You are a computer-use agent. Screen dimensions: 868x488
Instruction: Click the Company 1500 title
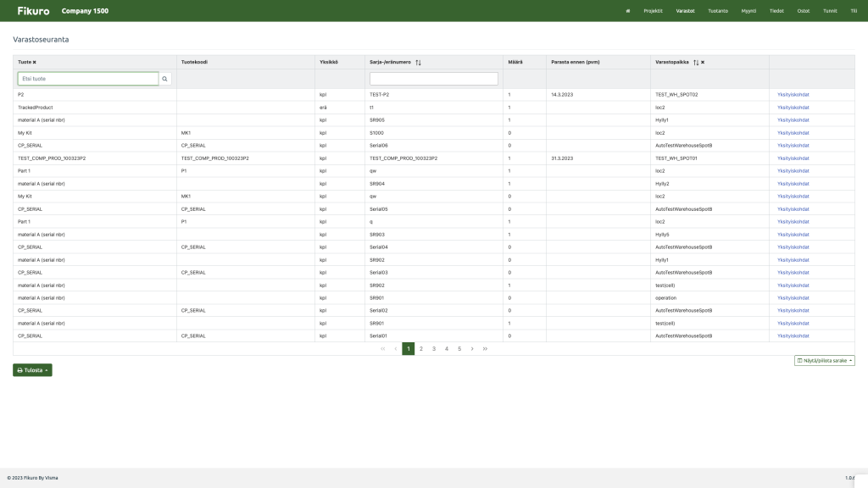[85, 11]
